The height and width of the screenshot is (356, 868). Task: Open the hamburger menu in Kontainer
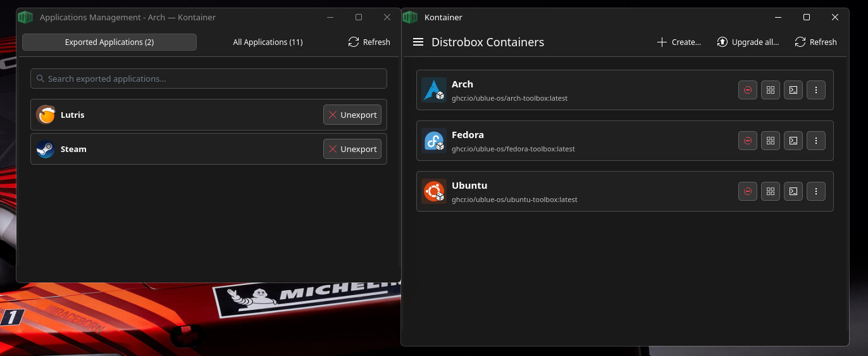(418, 42)
